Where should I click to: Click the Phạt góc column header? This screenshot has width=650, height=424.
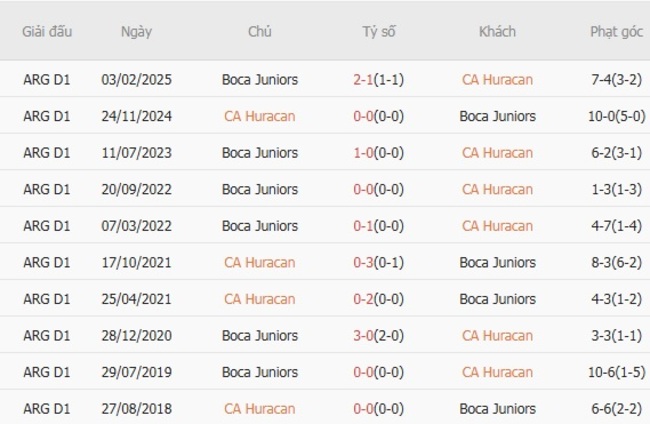click(616, 31)
